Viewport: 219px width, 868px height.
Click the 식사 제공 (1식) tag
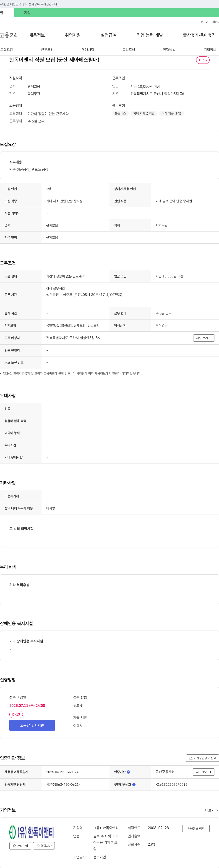[171, 113]
